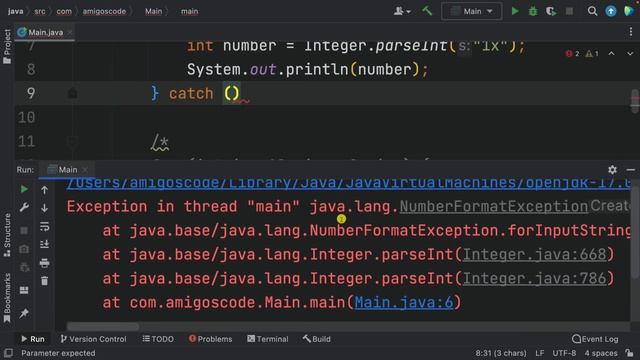Open the Bookmarks tool window sidebar

7,298
